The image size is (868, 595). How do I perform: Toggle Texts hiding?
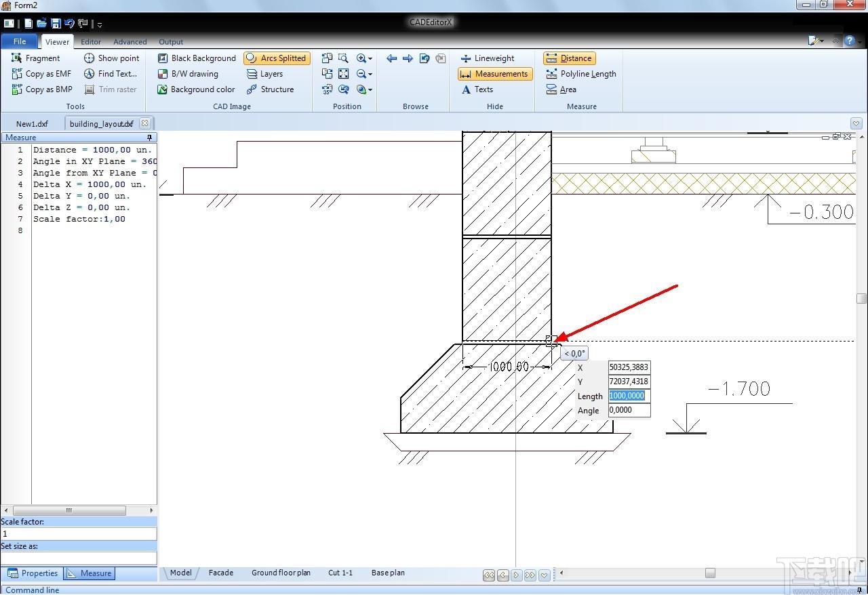[x=477, y=89]
